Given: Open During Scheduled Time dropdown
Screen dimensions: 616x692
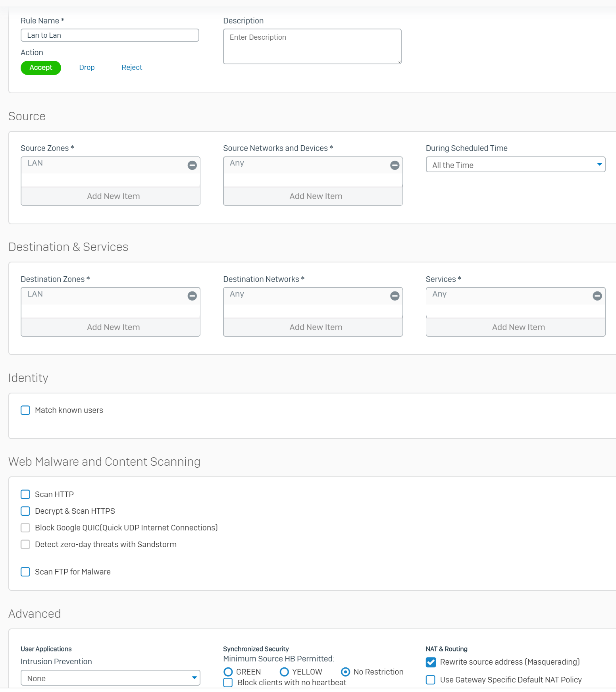Looking at the screenshot, I should [515, 165].
